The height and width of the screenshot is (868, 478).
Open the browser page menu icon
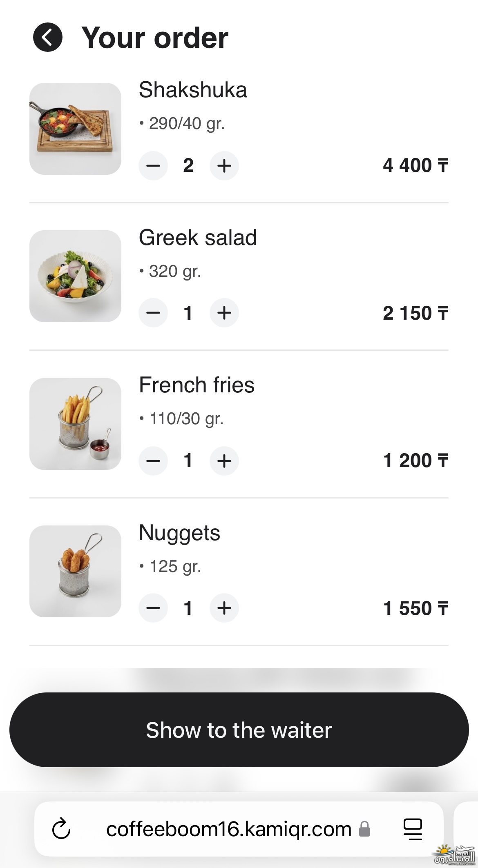tap(413, 829)
